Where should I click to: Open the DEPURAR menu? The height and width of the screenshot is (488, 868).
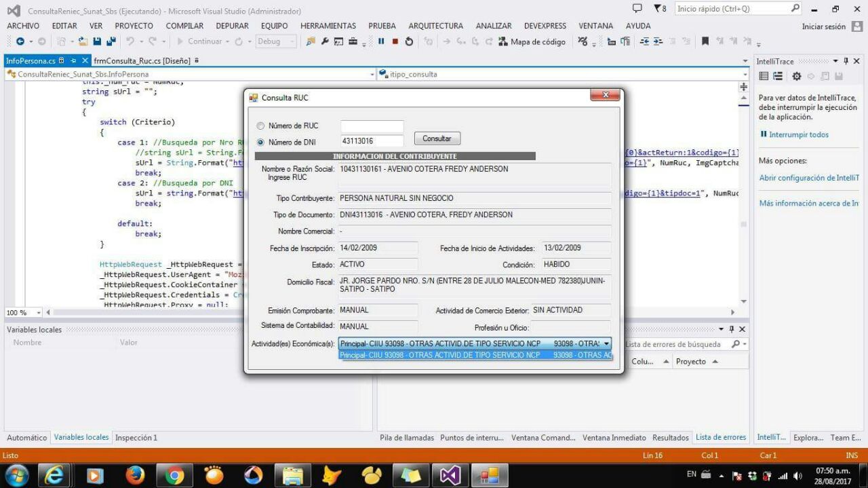coord(232,26)
